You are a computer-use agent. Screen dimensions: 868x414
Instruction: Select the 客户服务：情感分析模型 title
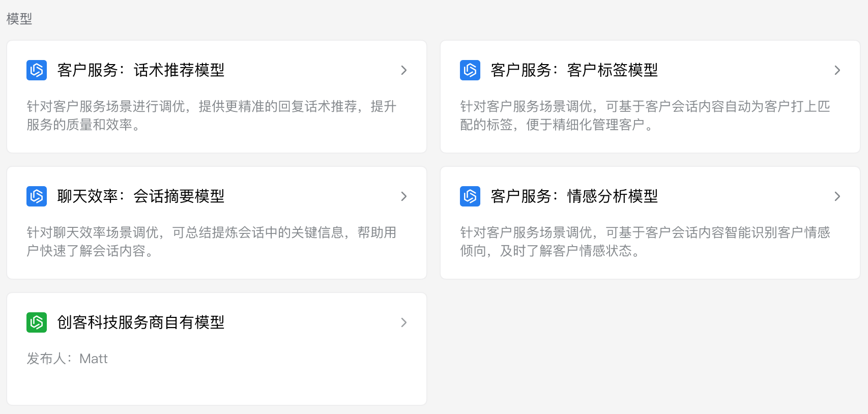coord(574,196)
